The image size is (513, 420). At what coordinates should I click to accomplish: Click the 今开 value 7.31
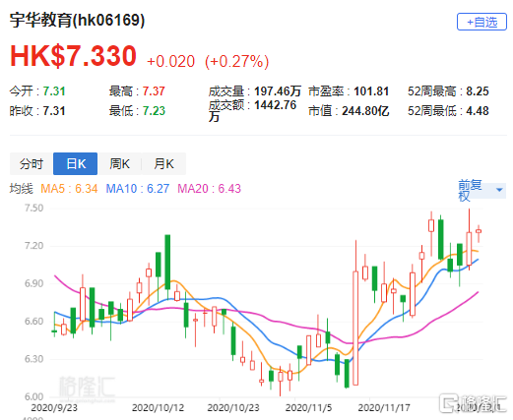[x=54, y=91]
